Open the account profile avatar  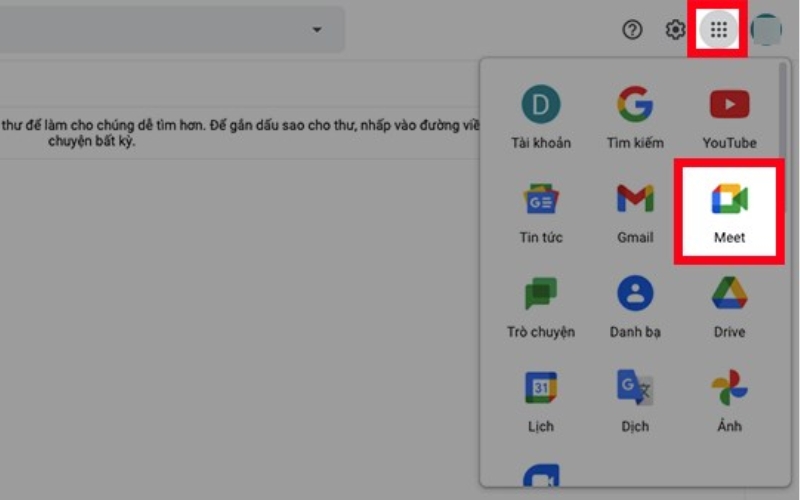[x=766, y=30]
